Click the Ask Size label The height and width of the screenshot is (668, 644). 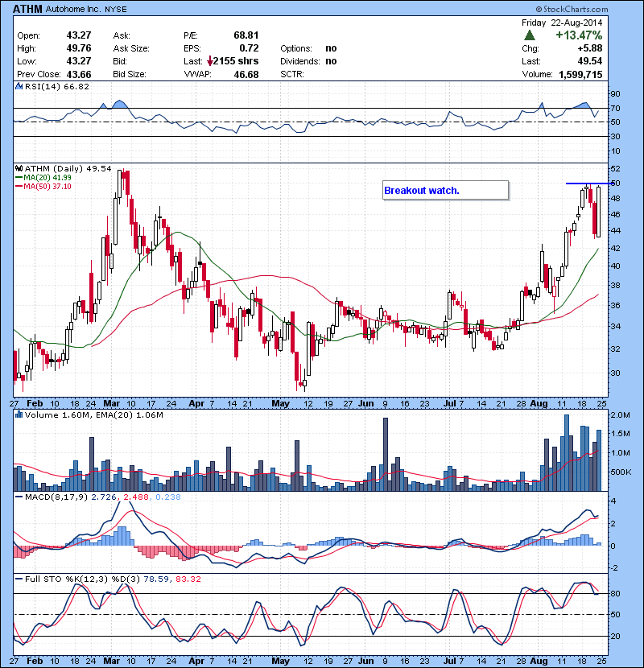(131, 48)
